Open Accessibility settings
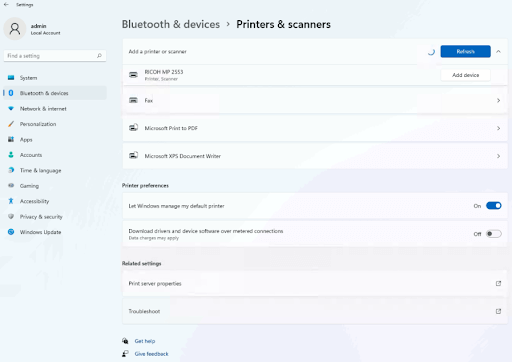The height and width of the screenshot is (362, 512). pyautogui.click(x=55, y=201)
